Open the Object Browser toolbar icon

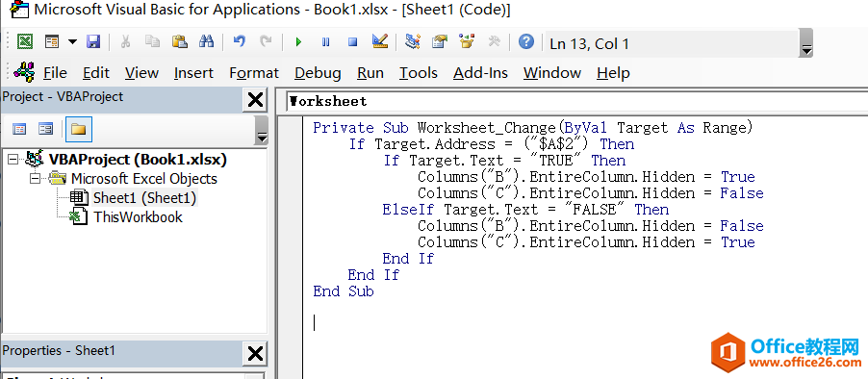tap(468, 42)
